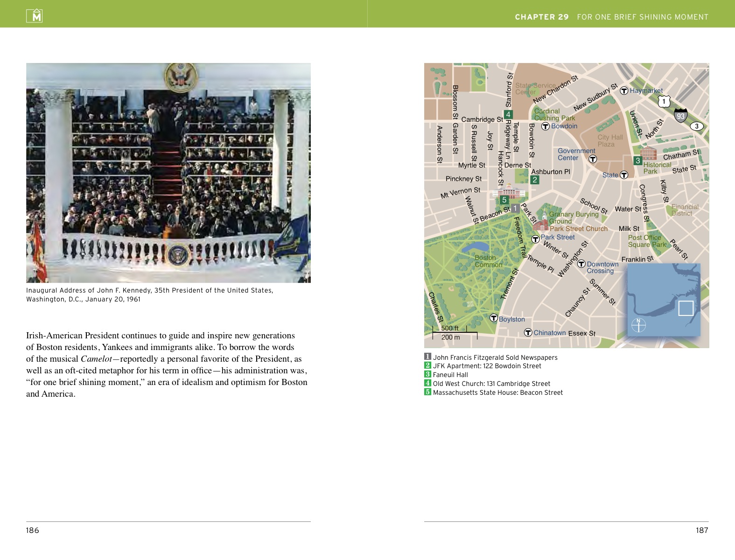Click page number 187
This screenshot has height=560, width=735.
[702, 530]
